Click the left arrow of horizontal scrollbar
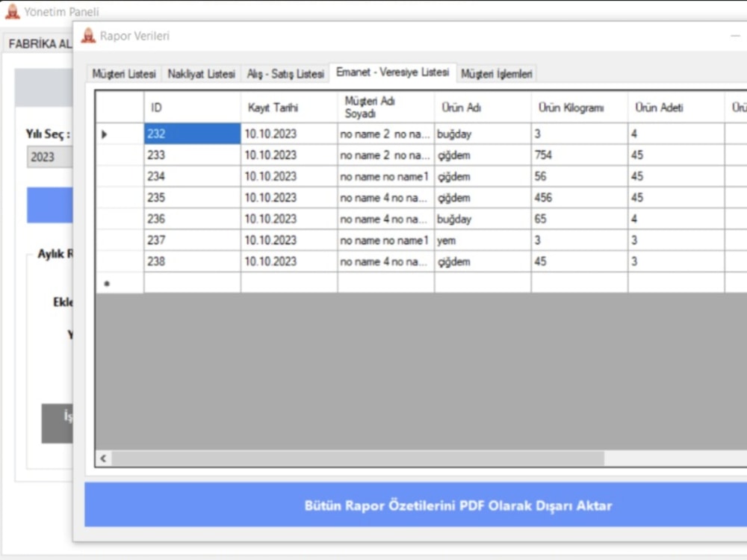The width and height of the screenshot is (747, 560). coord(103,458)
